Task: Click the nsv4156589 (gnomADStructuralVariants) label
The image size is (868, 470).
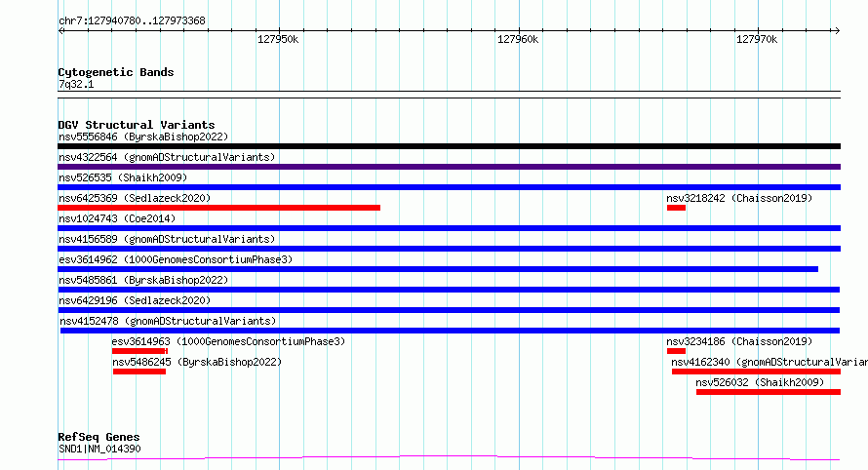Action: tap(167, 239)
